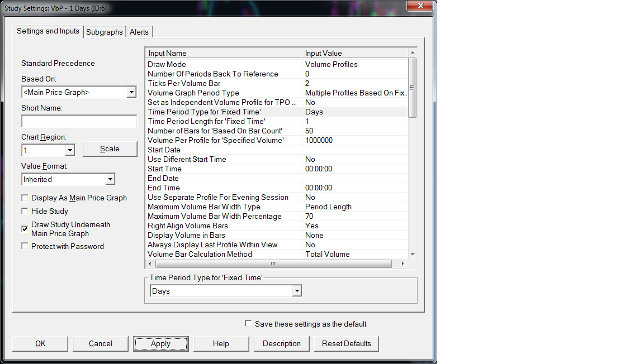This screenshot has height=364, width=644.
Task: Click into the Short Name text field
Action: [79, 121]
